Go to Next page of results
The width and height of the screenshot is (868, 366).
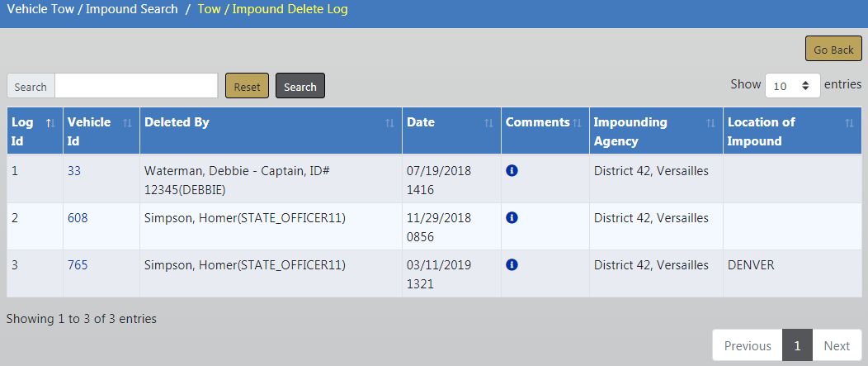[837, 345]
